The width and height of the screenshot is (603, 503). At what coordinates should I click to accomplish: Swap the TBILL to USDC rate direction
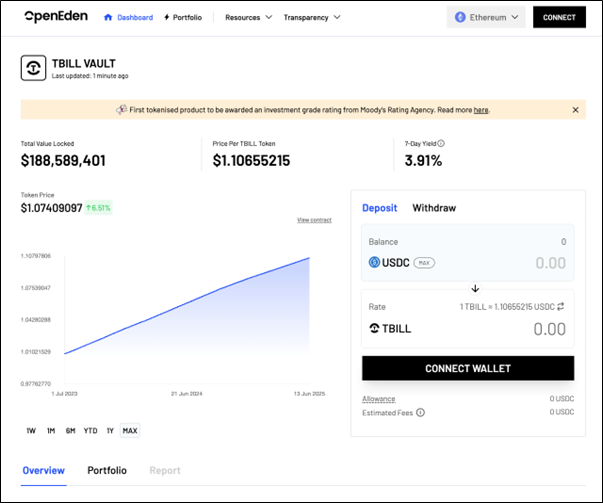click(x=561, y=306)
